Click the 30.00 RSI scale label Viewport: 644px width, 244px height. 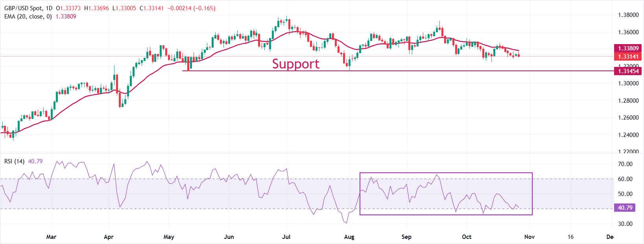pos(625,224)
